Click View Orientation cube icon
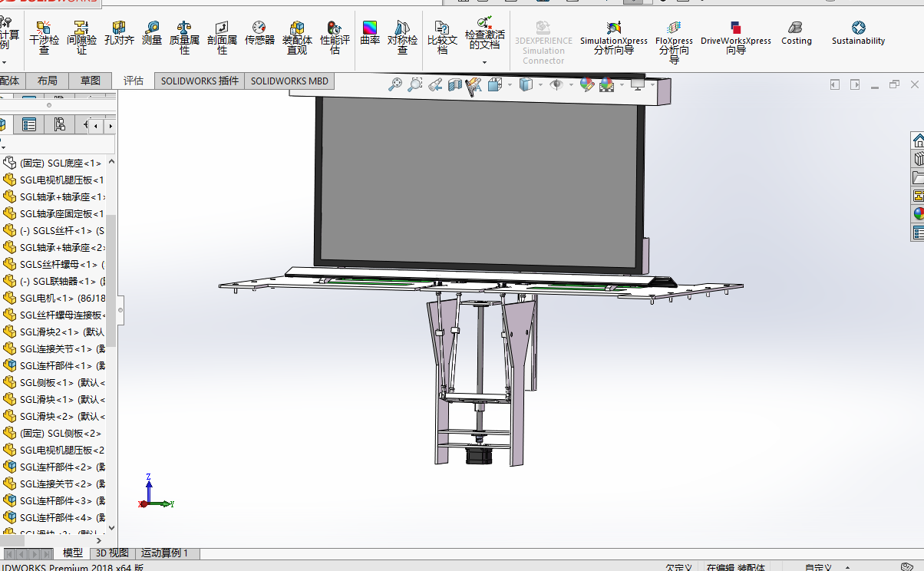 493,84
